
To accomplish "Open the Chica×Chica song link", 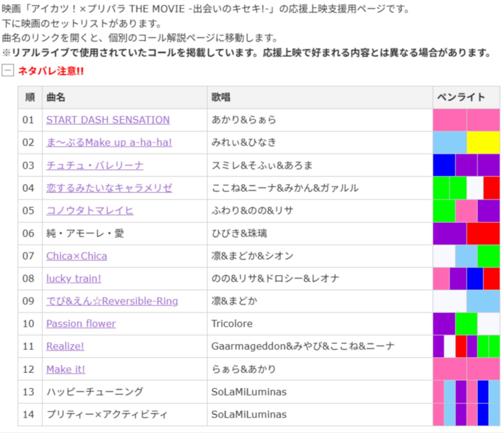I will tap(77, 256).
